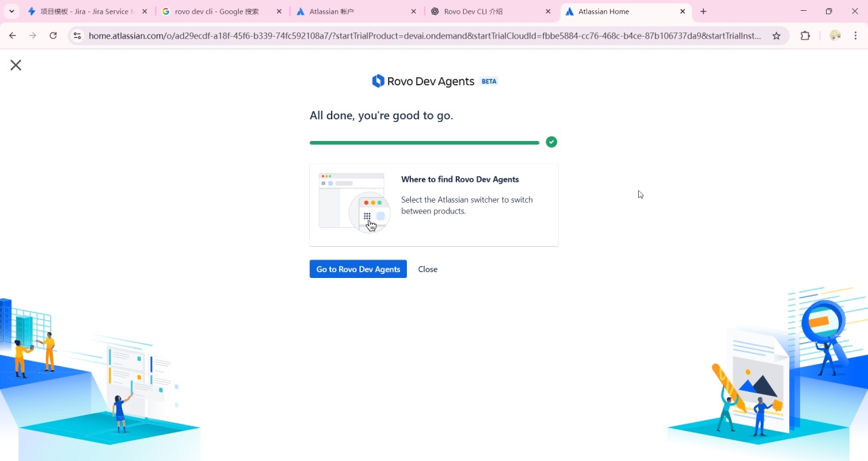Viewport: 868px width, 461px height.
Task: Minimize the browser window
Action: coord(804,11)
